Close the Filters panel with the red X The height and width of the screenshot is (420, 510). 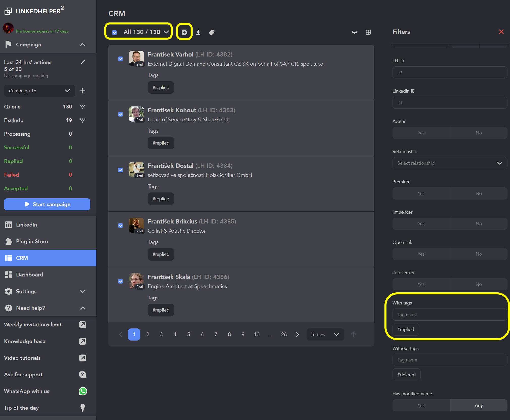[x=501, y=32]
